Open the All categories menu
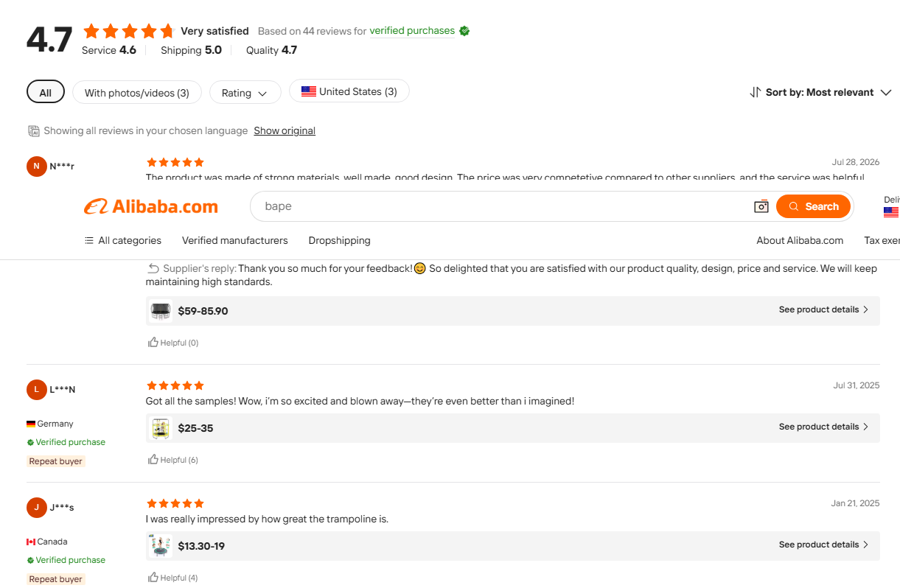 tap(123, 240)
